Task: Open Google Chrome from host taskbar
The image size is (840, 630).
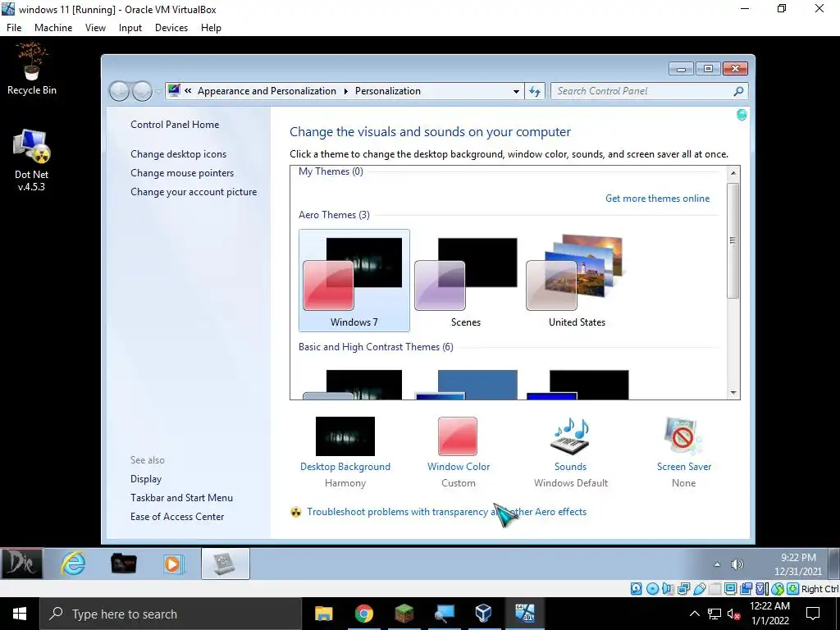Action: coord(363,614)
